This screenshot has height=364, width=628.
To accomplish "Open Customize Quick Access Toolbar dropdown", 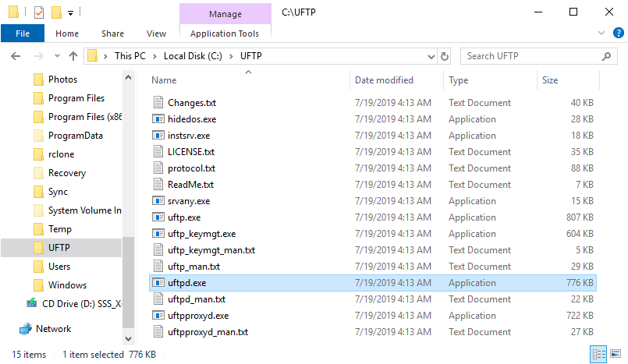I will pyautogui.click(x=70, y=13).
